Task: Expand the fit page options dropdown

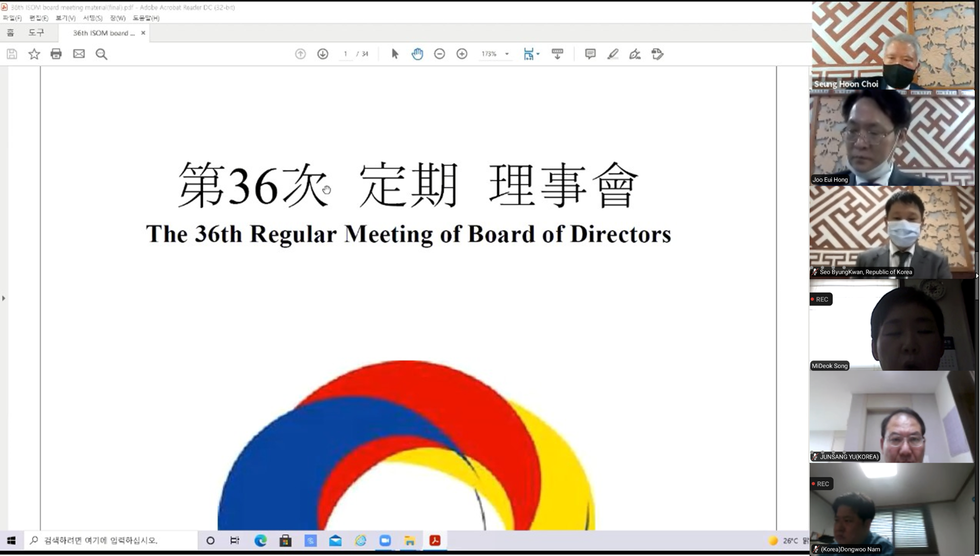Action: pyautogui.click(x=538, y=54)
